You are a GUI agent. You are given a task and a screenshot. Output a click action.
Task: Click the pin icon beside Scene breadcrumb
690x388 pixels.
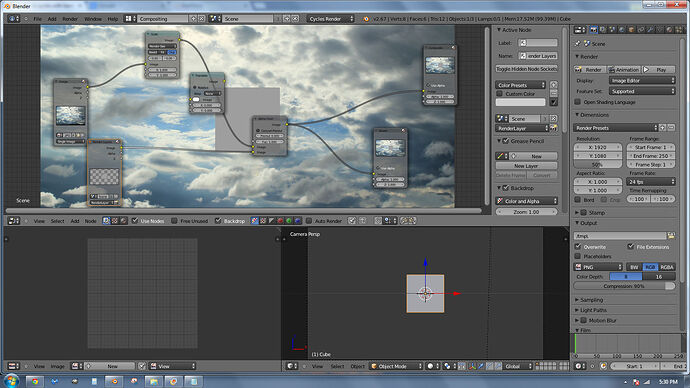[x=577, y=44]
